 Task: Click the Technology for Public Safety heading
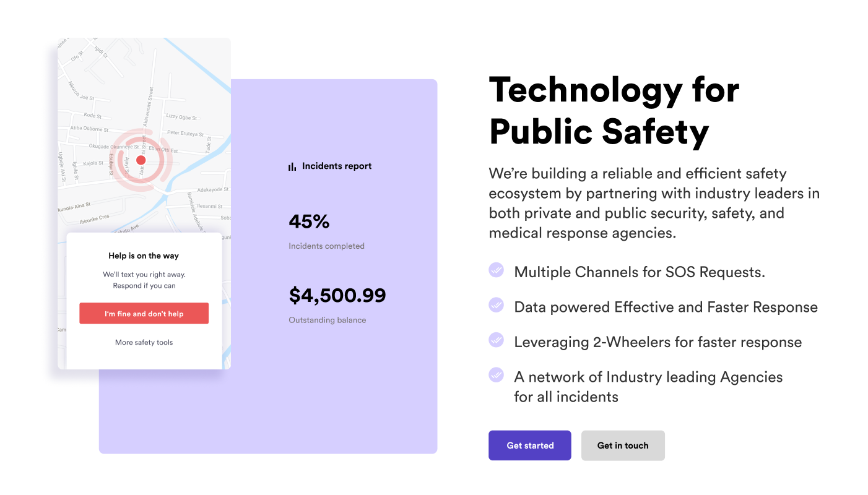click(x=614, y=111)
